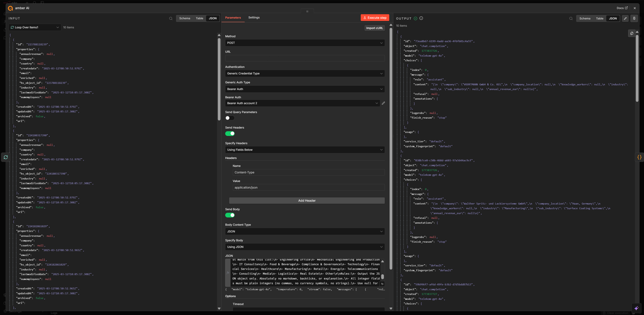Click the header Name field Content-Type
This screenshot has height=315, width=644.
tap(309, 172)
